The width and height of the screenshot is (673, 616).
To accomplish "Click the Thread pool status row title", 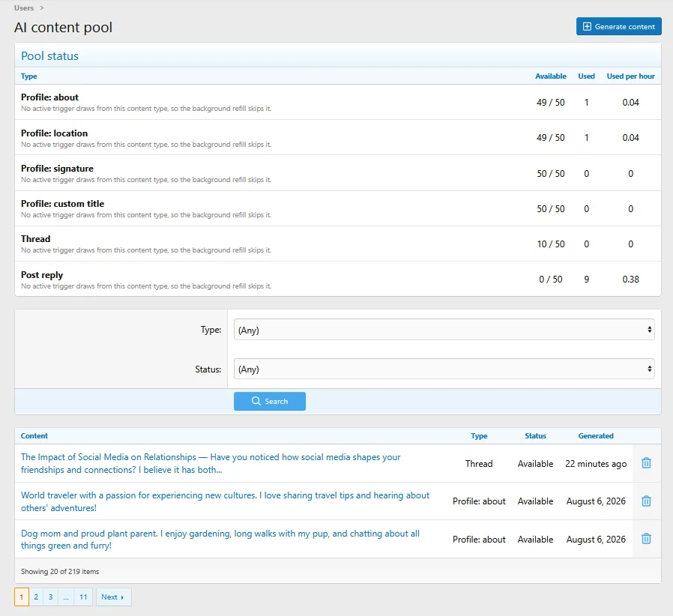I will click(36, 238).
